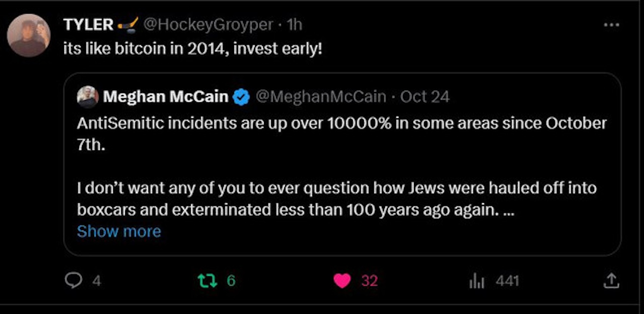This screenshot has width=644, height=314.
Task: Open the @MeghanMcCain handle
Action: pyautogui.click(x=321, y=97)
